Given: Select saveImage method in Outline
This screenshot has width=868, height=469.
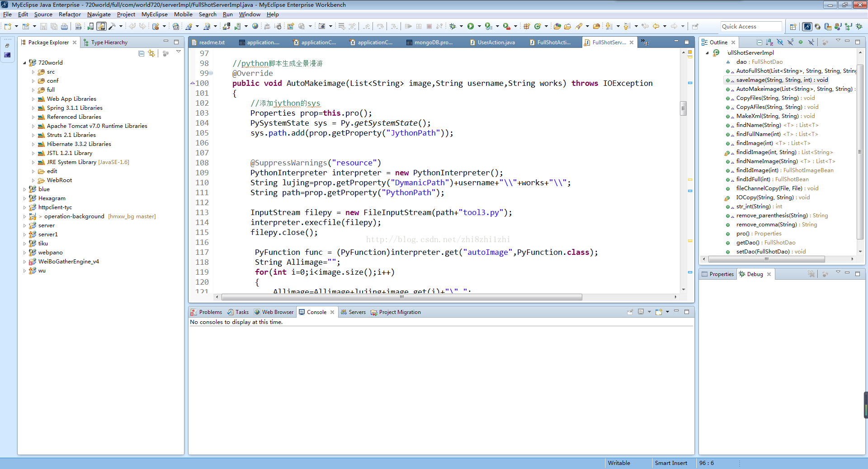Looking at the screenshot, I should (x=782, y=80).
